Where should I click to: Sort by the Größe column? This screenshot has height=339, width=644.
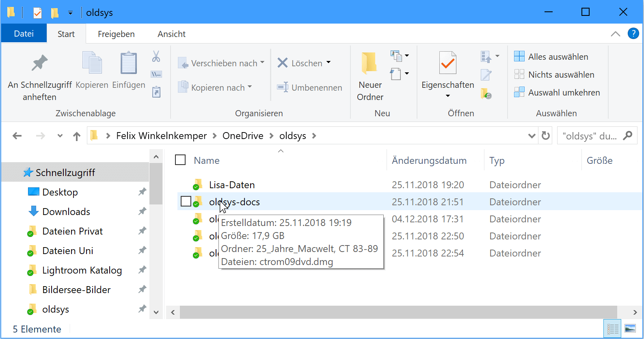pos(600,161)
